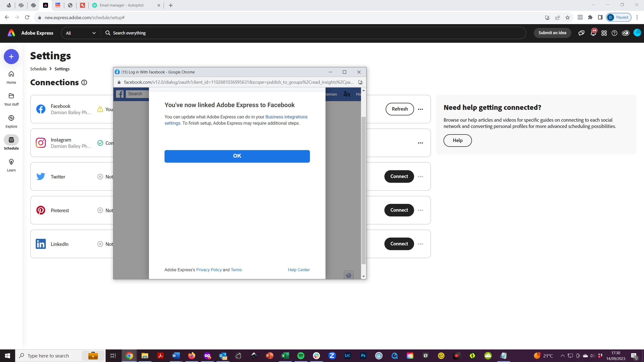This screenshot has height=362, width=644.
Task: Expand the All search filter dropdown
Action: tap(80, 33)
